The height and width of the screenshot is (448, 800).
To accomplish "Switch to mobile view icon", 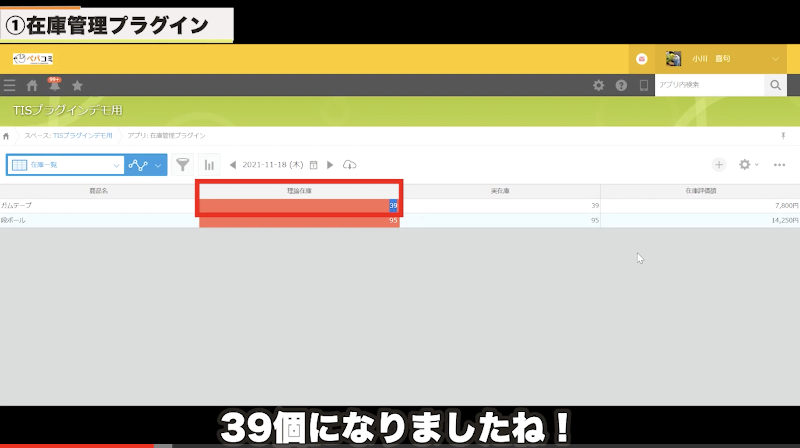I will 643,86.
